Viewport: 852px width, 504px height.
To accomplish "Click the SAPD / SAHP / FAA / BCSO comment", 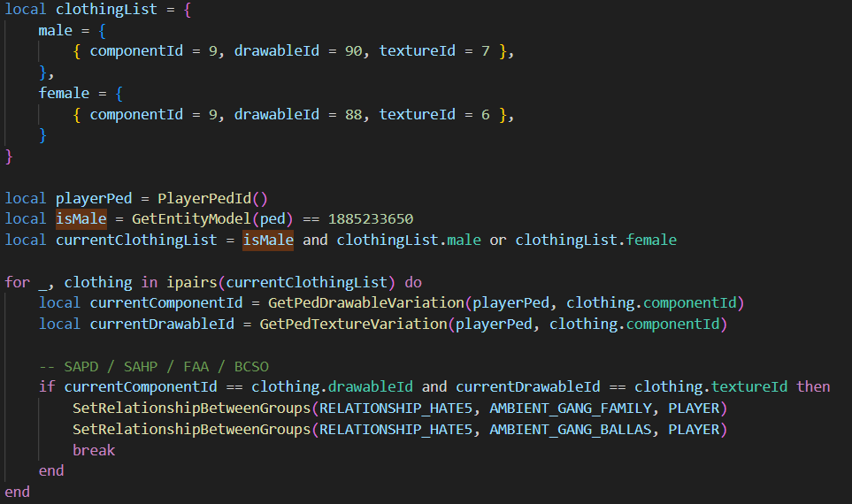I will (x=153, y=366).
